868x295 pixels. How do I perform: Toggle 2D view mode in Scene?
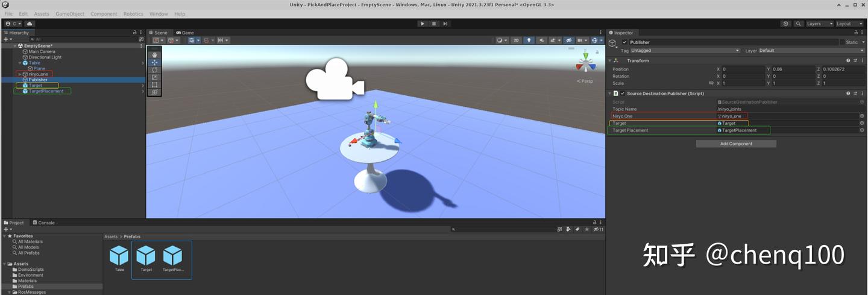pos(516,40)
